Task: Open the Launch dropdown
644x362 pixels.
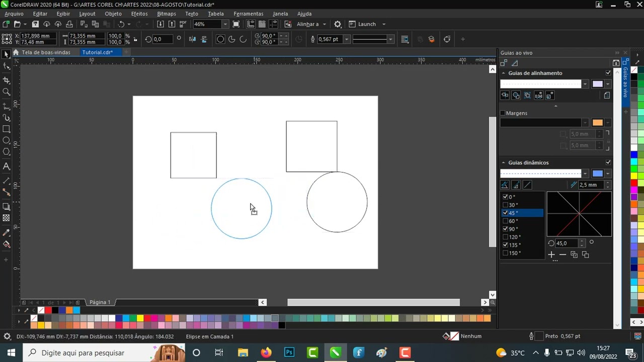Action: [384, 24]
